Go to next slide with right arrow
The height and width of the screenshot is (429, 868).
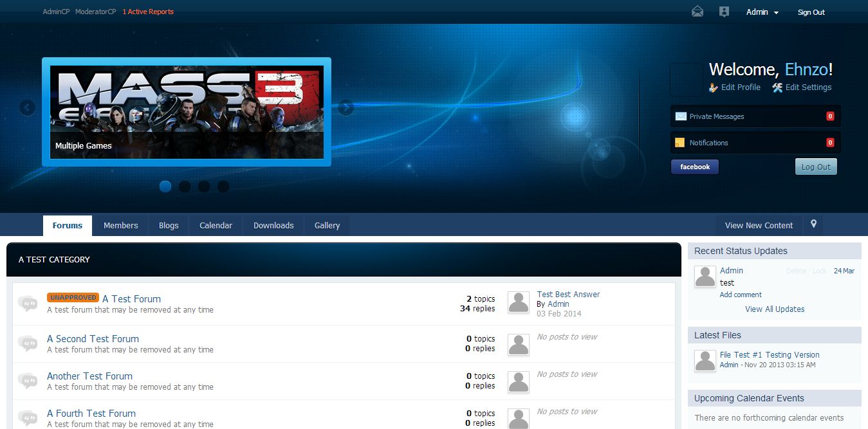click(346, 107)
